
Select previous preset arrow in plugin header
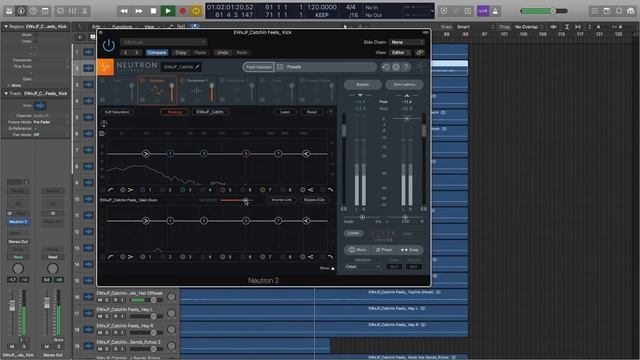(x=126, y=53)
